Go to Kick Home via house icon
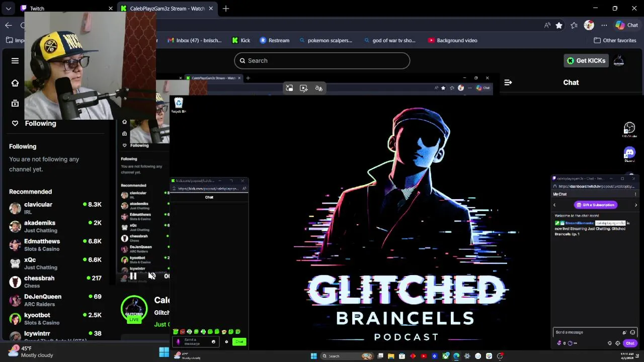 pos(15,83)
